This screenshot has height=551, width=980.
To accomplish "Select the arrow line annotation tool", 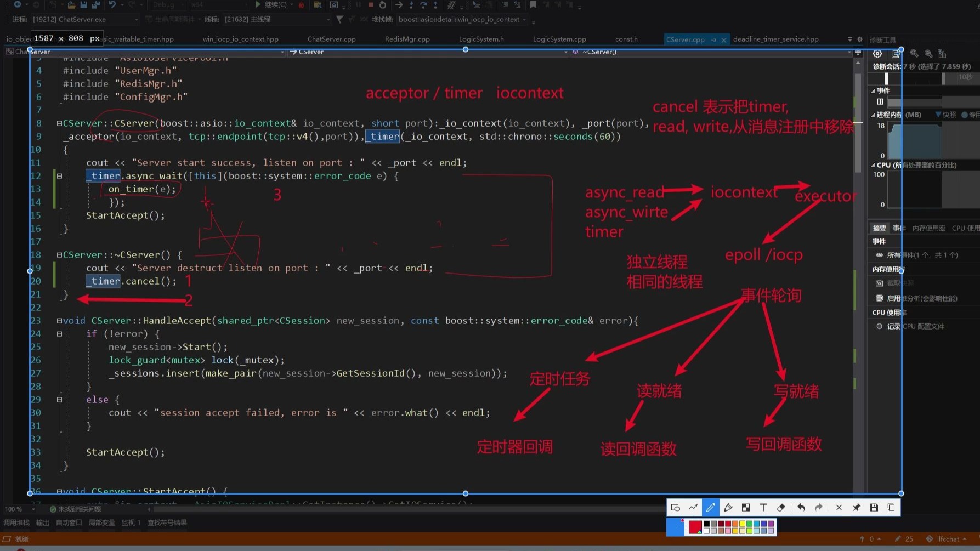I will (693, 508).
